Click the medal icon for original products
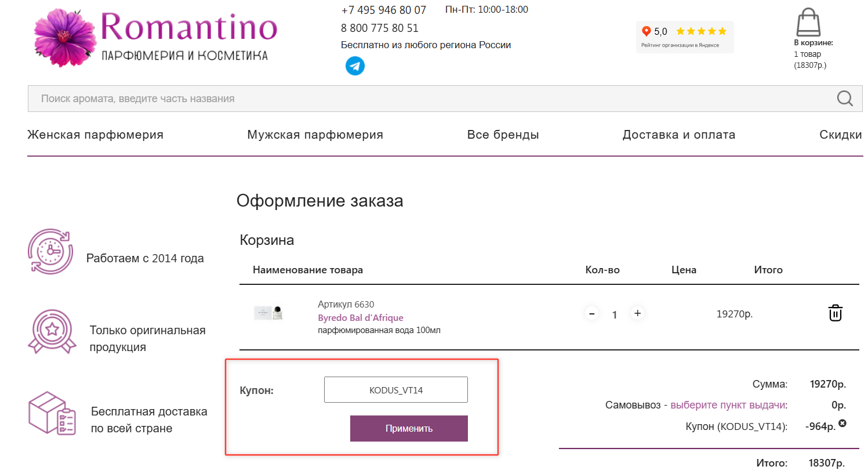Image resolution: width=868 pixels, height=470 pixels. tap(52, 331)
